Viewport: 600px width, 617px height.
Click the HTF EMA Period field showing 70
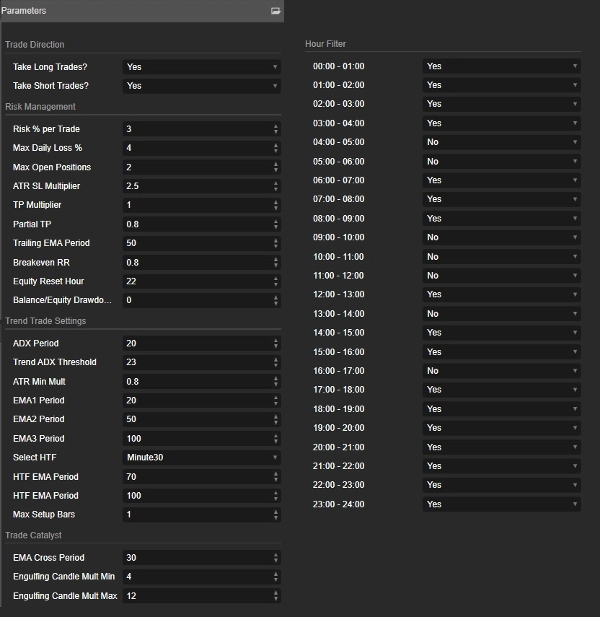tap(201, 477)
